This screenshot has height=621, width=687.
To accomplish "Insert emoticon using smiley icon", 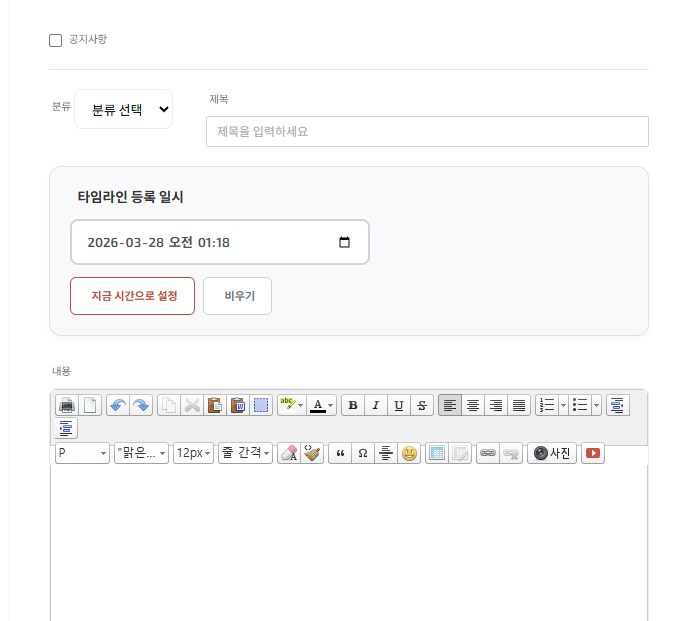I will click(409, 453).
